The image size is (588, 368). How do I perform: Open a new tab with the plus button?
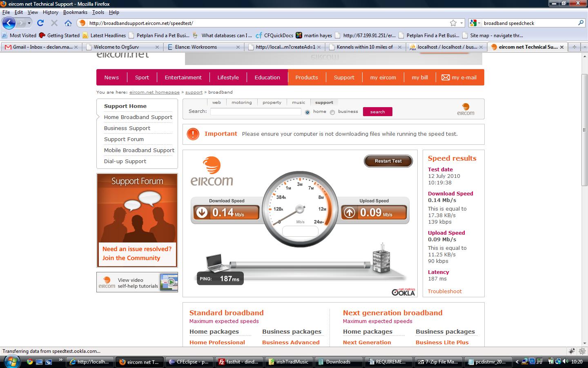(574, 47)
